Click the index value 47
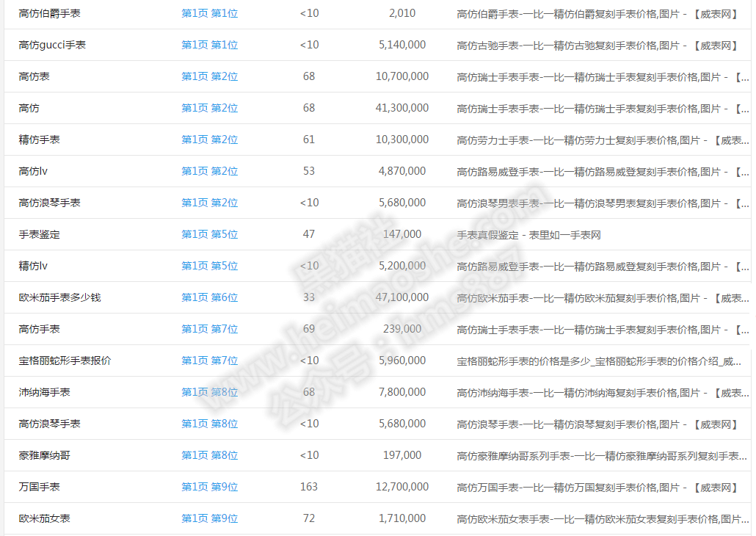The width and height of the screenshot is (756, 536). pyautogui.click(x=309, y=234)
